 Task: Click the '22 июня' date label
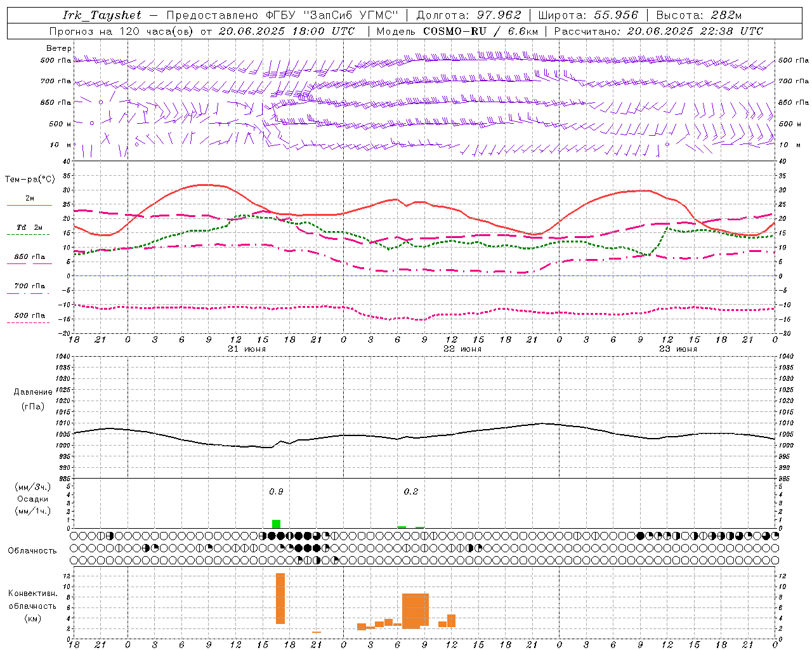(462, 349)
